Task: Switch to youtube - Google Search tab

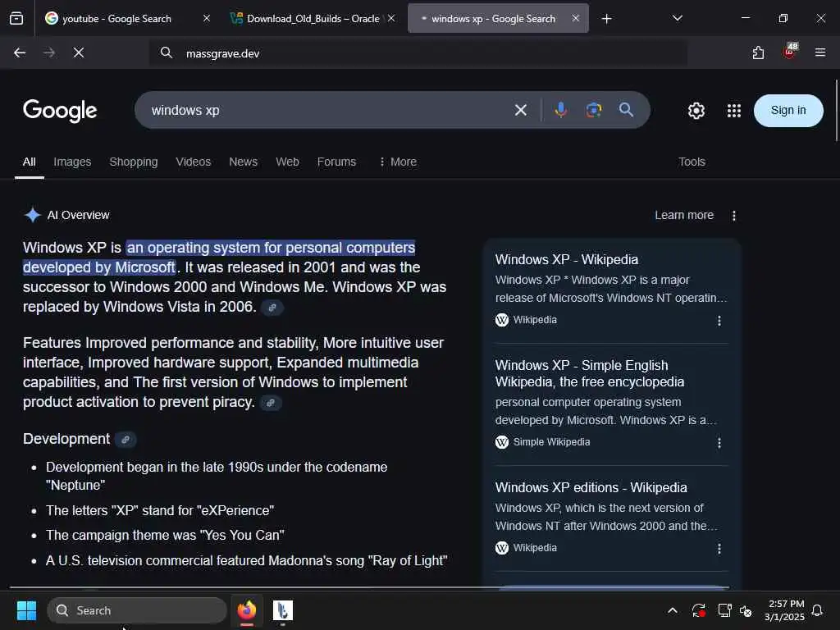Action: coord(126,18)
